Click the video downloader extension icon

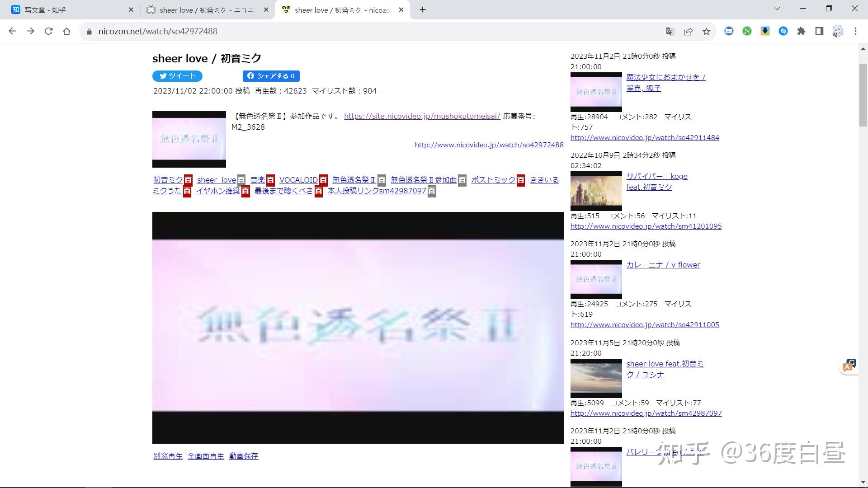pyautogui.click(x=765, y=31)
